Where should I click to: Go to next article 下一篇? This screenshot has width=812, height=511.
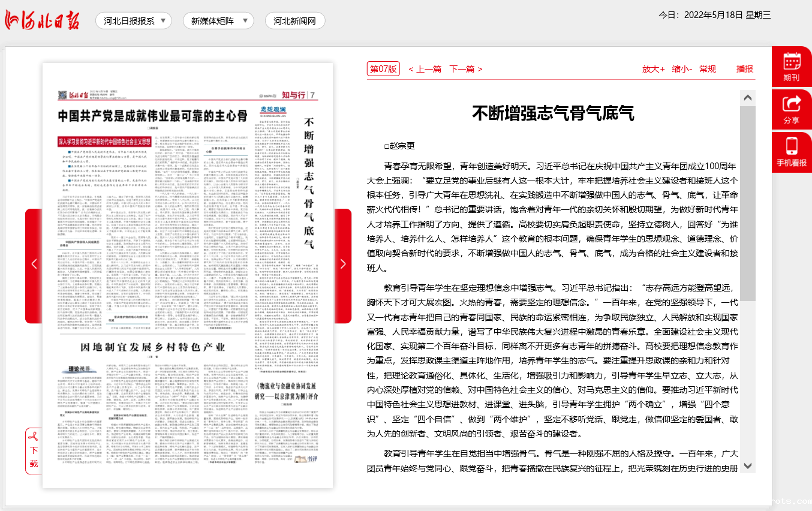tap(466, 69)
